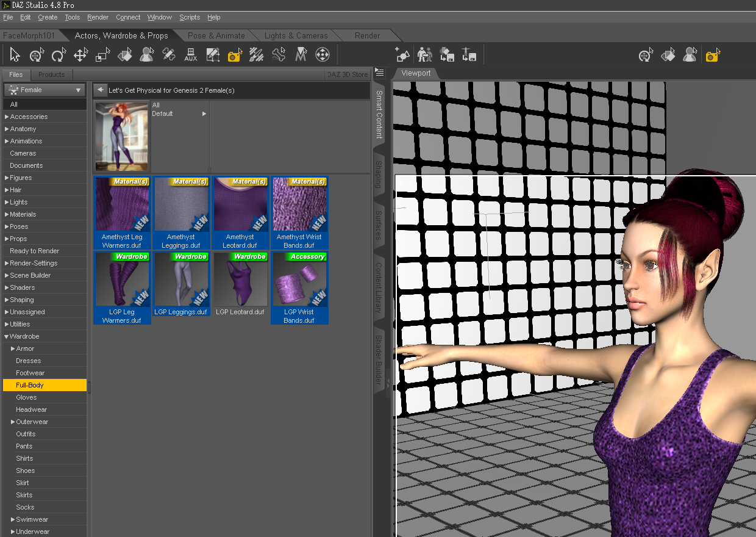Open the pane options menu icon

[379, 73]
